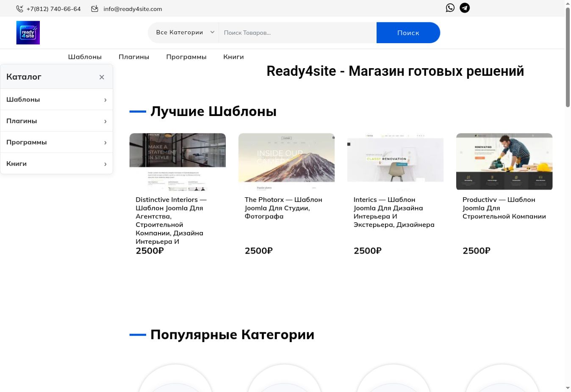Screen dimensions: 571x392
Task: Click the info@ready4site.com email link
Action: click(x=133, y=9)
